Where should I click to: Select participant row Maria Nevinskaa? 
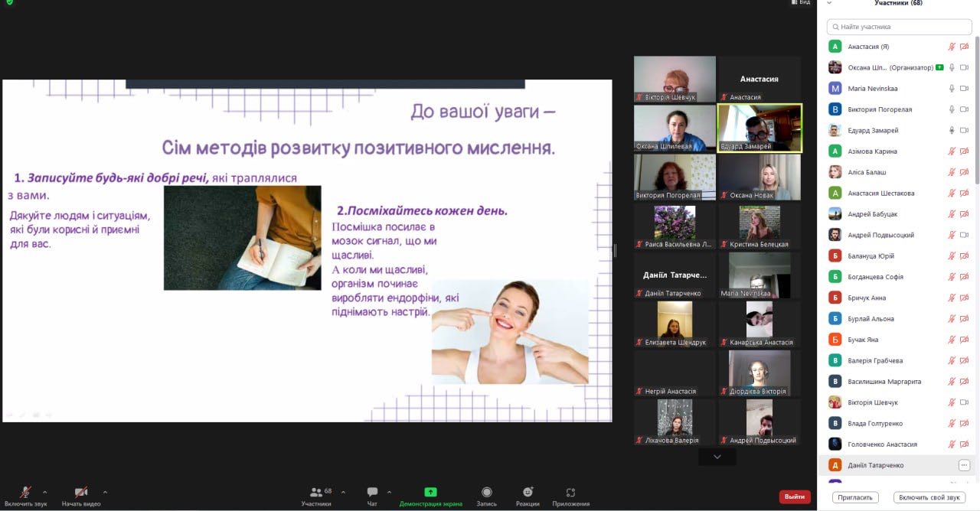point(897,89)
